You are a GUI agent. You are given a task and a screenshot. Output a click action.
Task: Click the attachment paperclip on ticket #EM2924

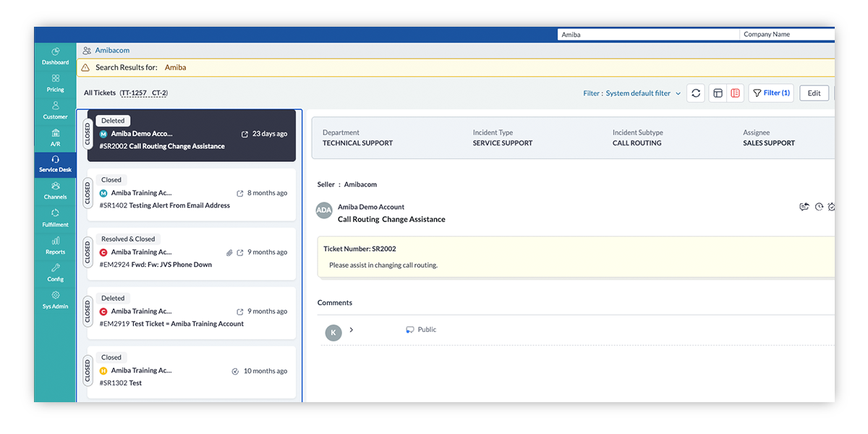click(229, 252)
